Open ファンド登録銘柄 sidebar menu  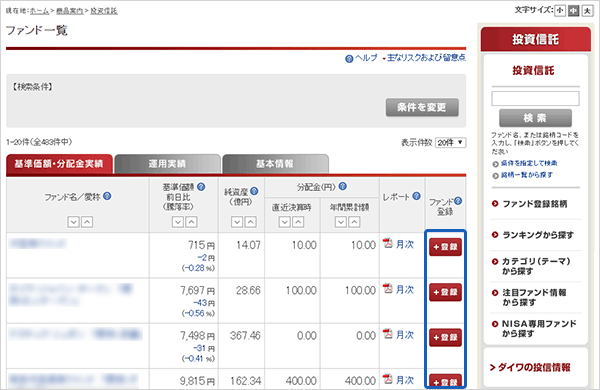pos(535,204)
